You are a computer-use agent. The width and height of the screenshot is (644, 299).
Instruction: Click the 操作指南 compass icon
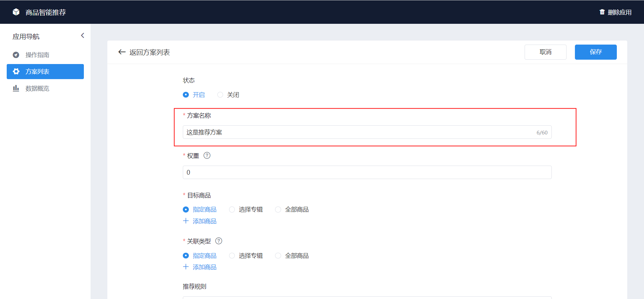(16, 55)
